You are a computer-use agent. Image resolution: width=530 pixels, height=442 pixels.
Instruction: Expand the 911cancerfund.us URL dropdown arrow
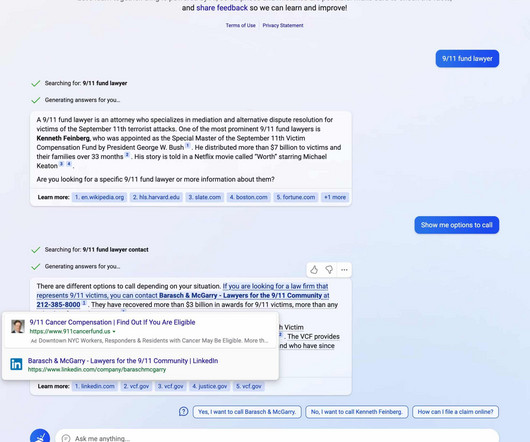[x=114, y=332]
